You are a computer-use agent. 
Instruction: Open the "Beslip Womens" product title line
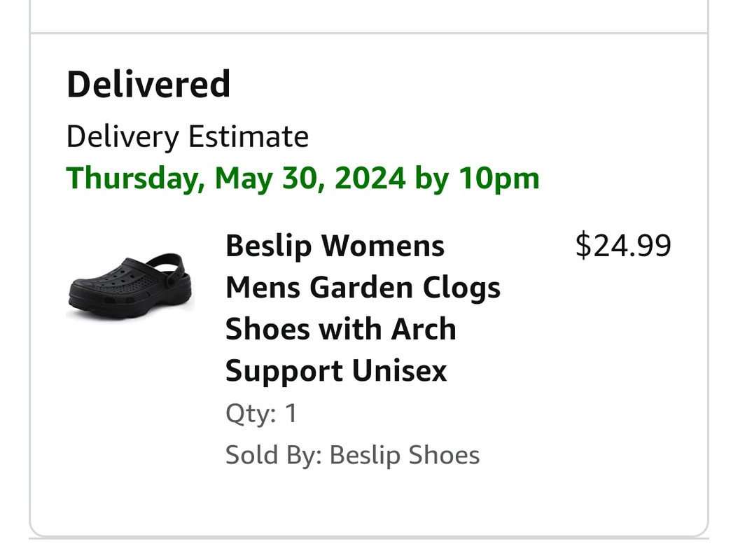[335, 246]
